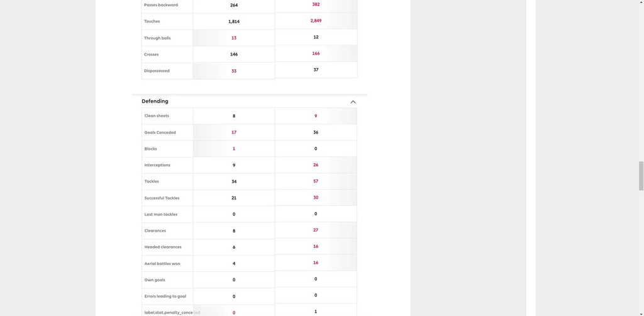This screenshot has width=644, height=316.
Task: Select the Dispossessed stat label
Action: (157, 71)
